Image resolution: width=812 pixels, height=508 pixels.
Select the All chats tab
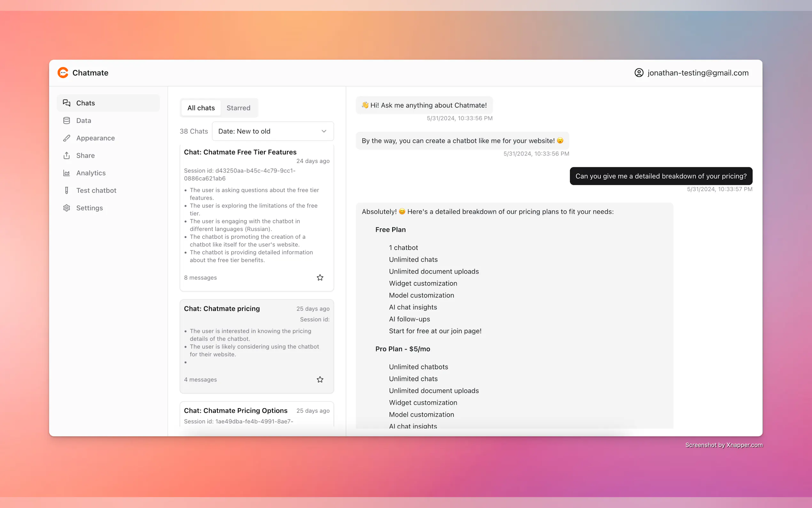pos(201,108)
